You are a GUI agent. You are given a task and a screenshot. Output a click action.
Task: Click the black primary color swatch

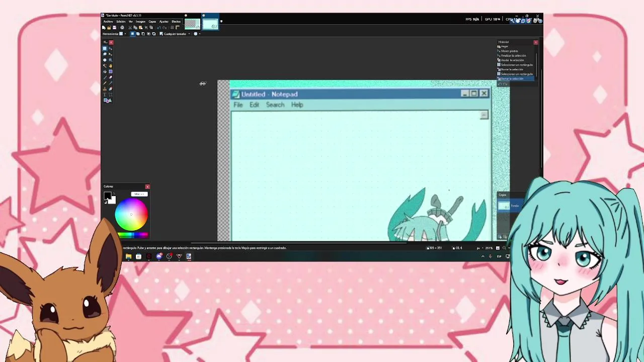click(x=107, y=195)
